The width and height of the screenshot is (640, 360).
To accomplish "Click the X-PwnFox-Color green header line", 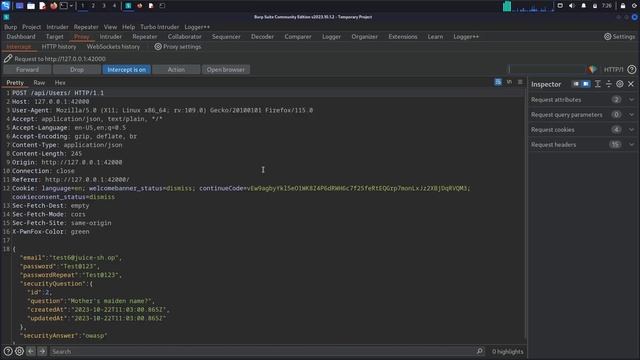I will coord(51,231).
